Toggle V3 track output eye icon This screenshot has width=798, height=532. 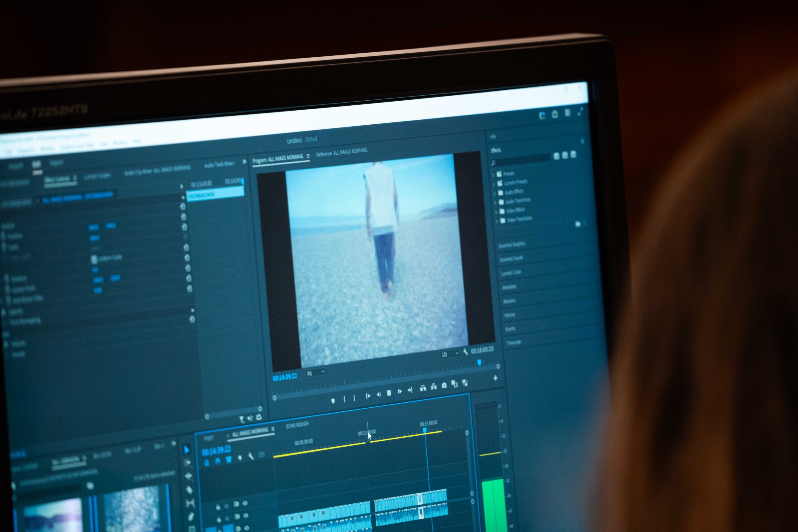pos(245,504)
